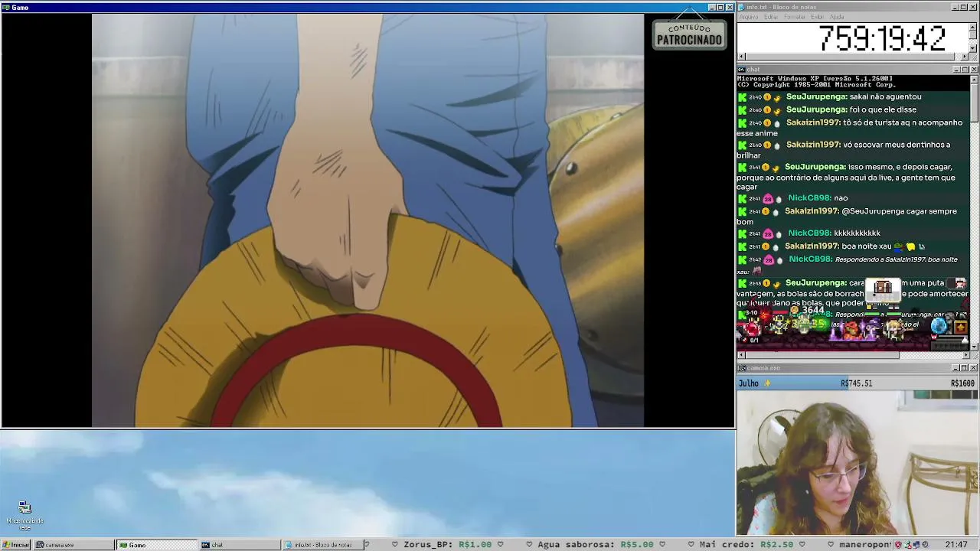Click the Mai credo ticker entry
Image resolution: width=980 pixels, height=551 pixels.
[x=747, y=545]
